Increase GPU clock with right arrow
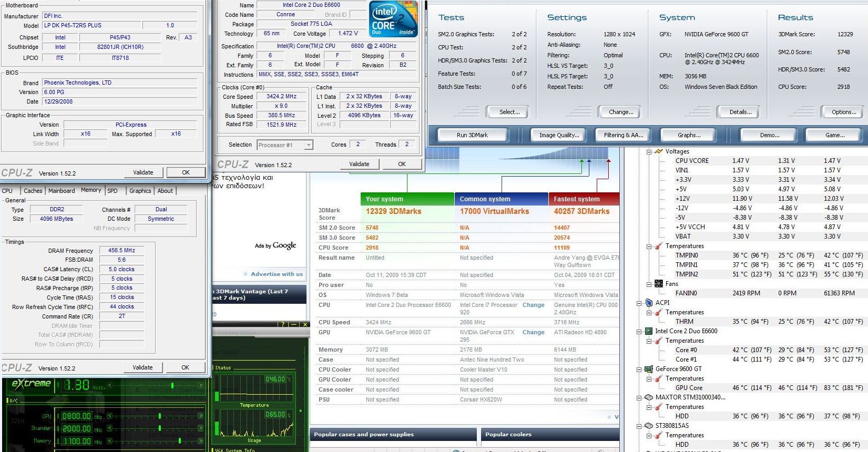The height and width of the screenshot is (452, 868). pos(201,416)
